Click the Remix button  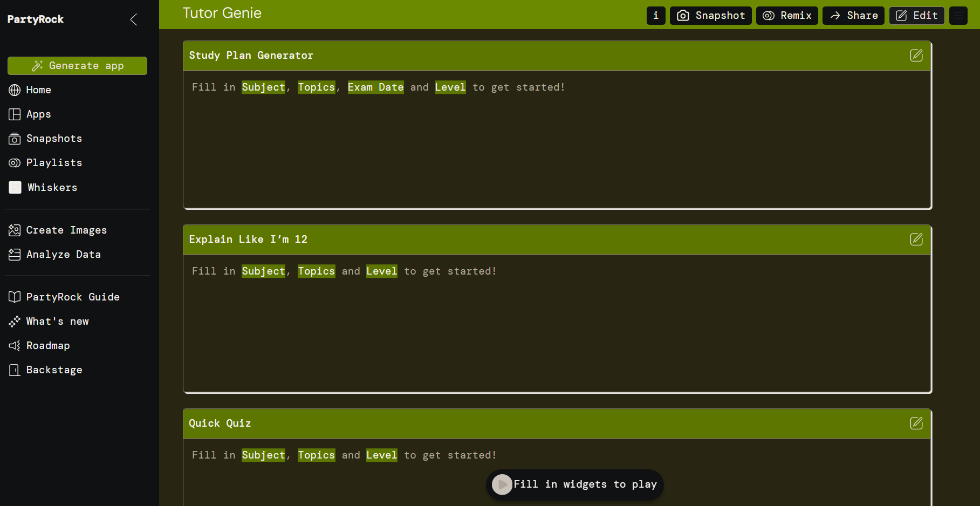[787, 16]
